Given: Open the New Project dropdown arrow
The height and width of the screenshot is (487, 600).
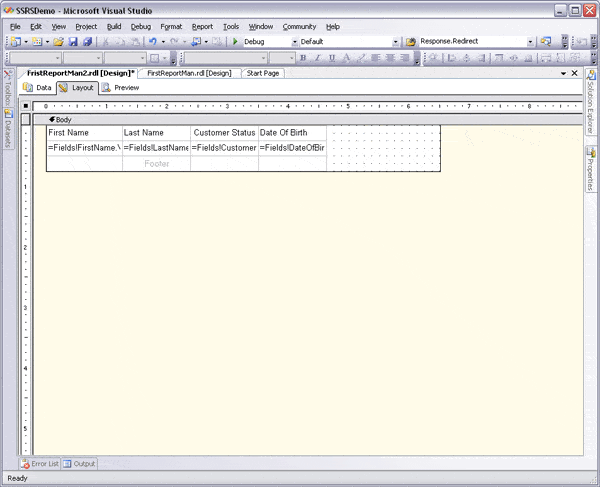Looking at the screenshot, I should [x=26, y=42].
